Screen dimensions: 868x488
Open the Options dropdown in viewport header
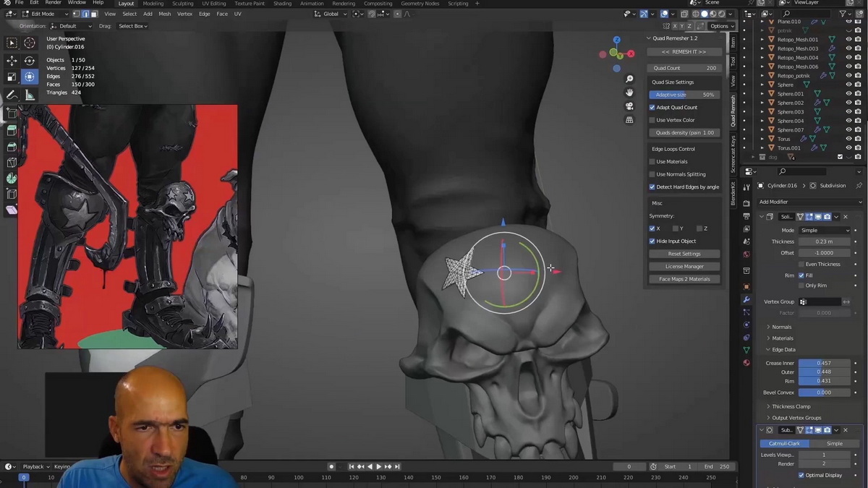coord(721,26)
